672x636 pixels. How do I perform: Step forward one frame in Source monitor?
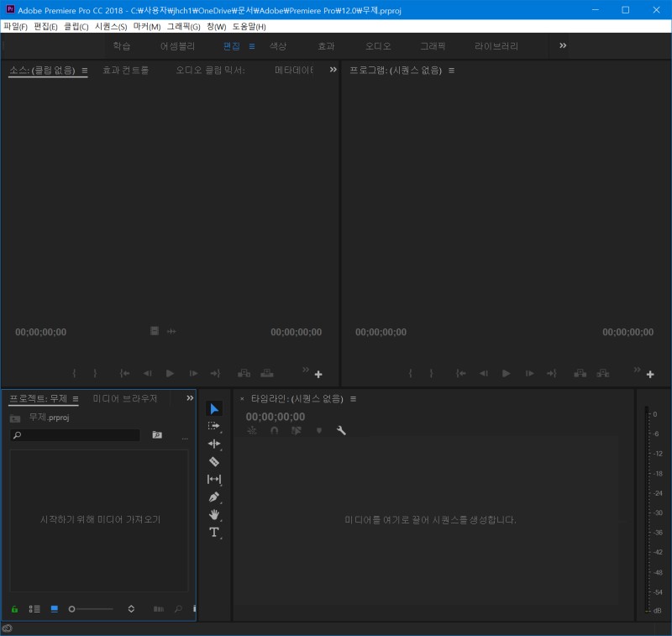click(x=193, y=373)
